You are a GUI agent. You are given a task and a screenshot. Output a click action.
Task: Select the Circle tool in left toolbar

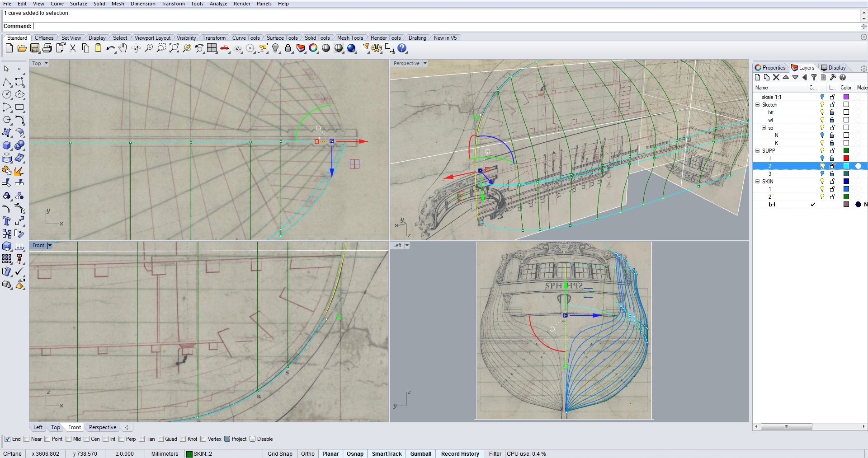tap(7, 94)
